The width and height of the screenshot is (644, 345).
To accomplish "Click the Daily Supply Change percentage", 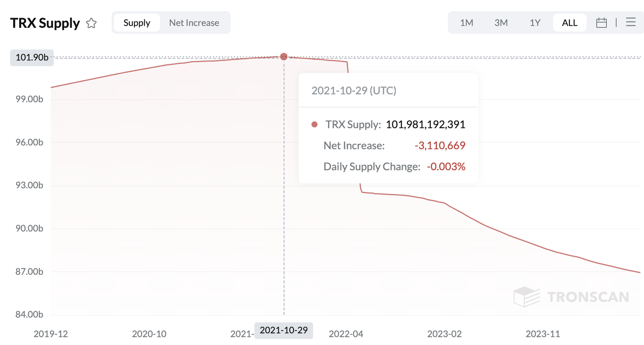I will (x=446, y=166).
